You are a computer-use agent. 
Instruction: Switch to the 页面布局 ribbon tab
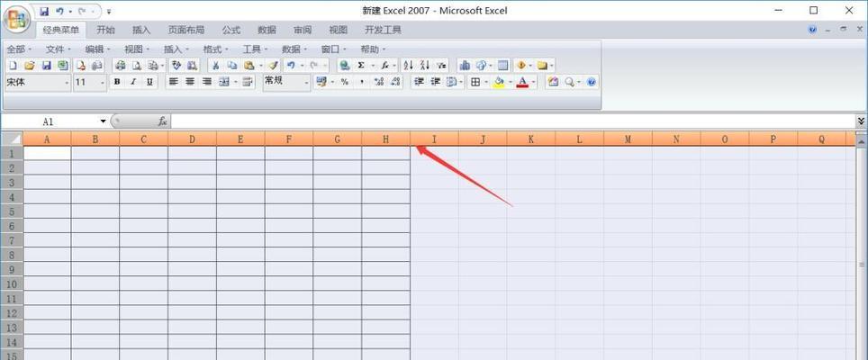(x=186, y=30)
